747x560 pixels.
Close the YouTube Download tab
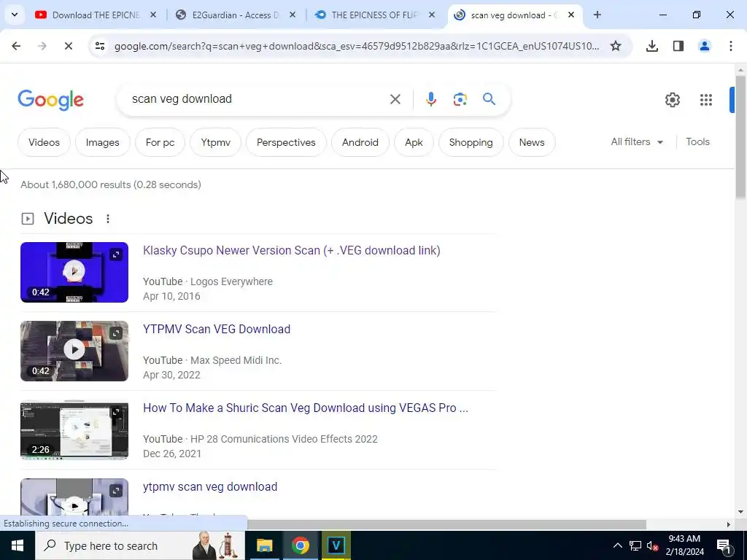pos(153,15)
